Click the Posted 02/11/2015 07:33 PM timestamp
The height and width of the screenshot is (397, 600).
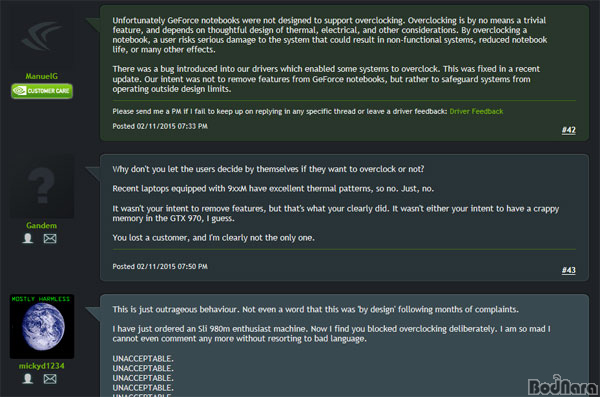coord(160,126)
